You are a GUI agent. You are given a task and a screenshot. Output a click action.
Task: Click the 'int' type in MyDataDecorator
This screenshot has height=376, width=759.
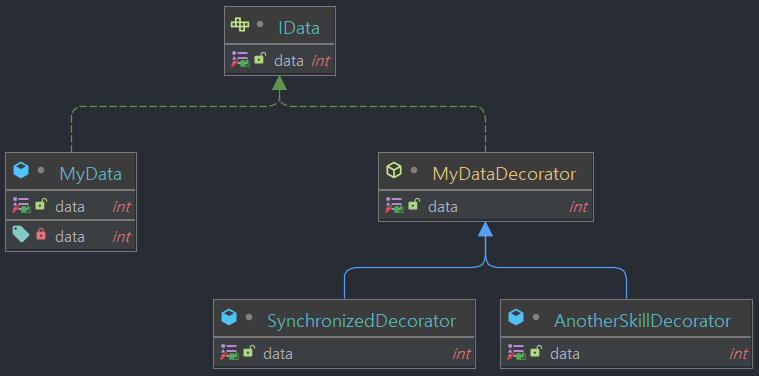578,207
